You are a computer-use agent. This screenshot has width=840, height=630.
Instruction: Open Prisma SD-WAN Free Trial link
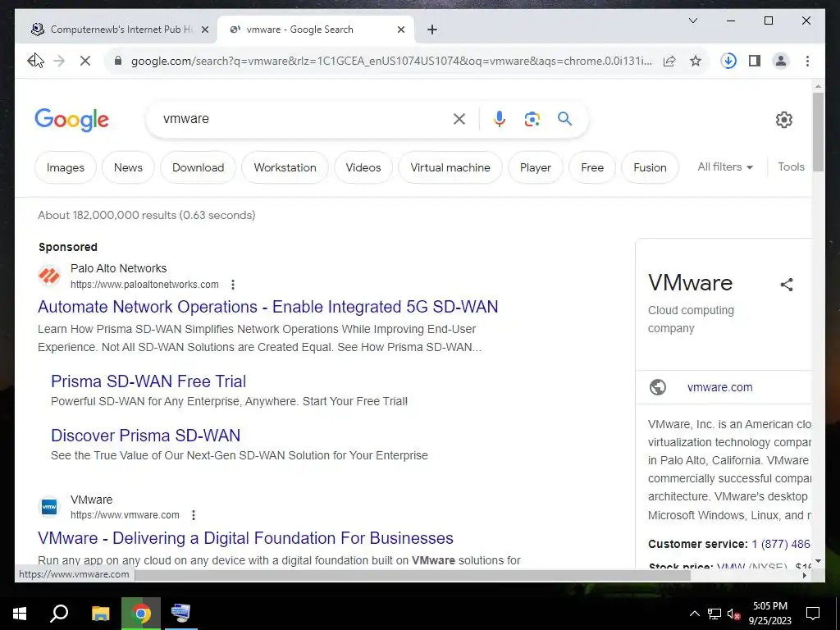(148, 381)
